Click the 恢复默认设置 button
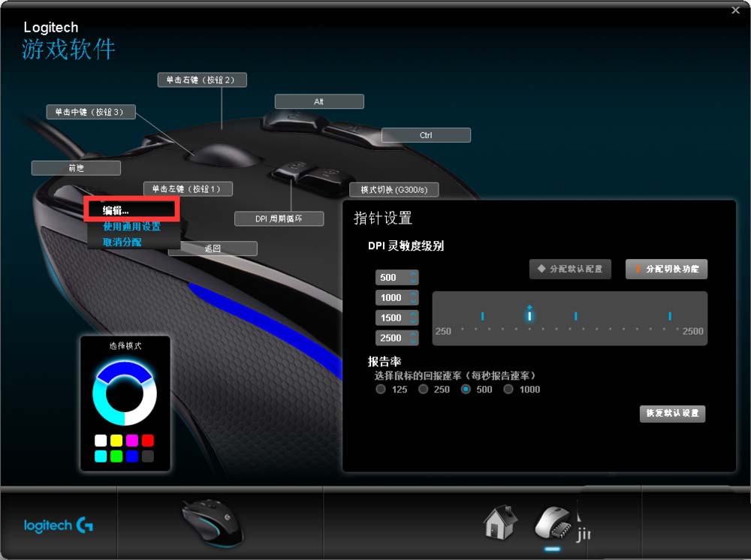This screenshot has height=560, width=751. pyautogui.click(x=672, y=413)
